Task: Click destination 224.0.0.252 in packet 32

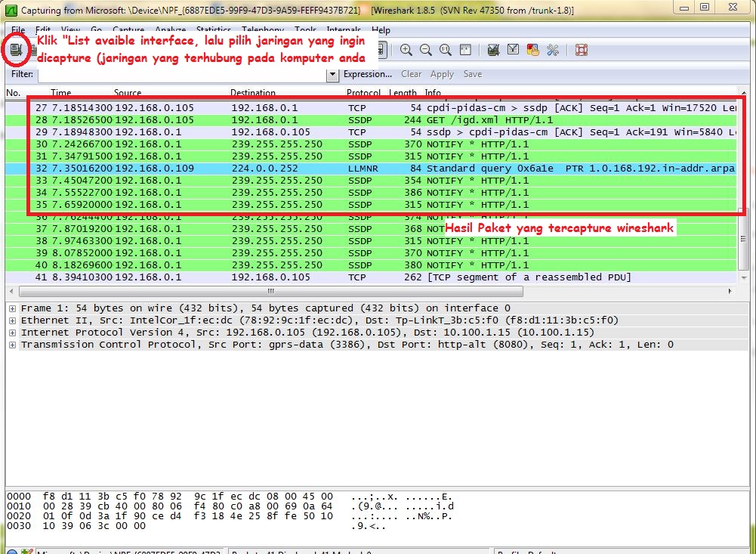Action: click(x=264, y=169)
